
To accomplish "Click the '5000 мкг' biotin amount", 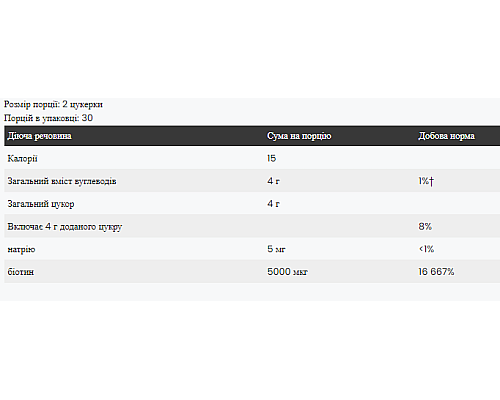I will pyautogui.click(x=287, y=272).
